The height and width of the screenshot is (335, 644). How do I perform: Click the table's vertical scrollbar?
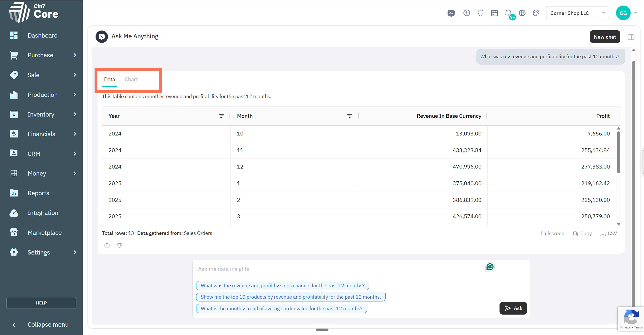(619, 152)
